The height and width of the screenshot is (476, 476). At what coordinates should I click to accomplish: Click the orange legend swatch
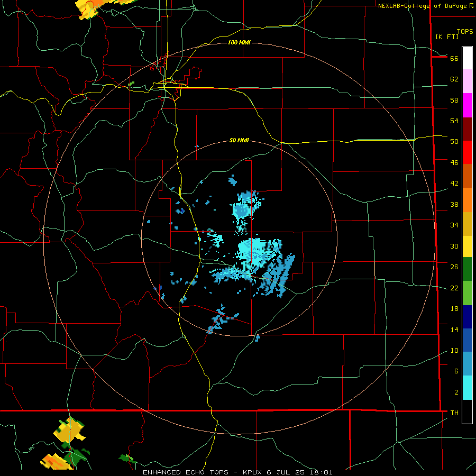point(467,200)
